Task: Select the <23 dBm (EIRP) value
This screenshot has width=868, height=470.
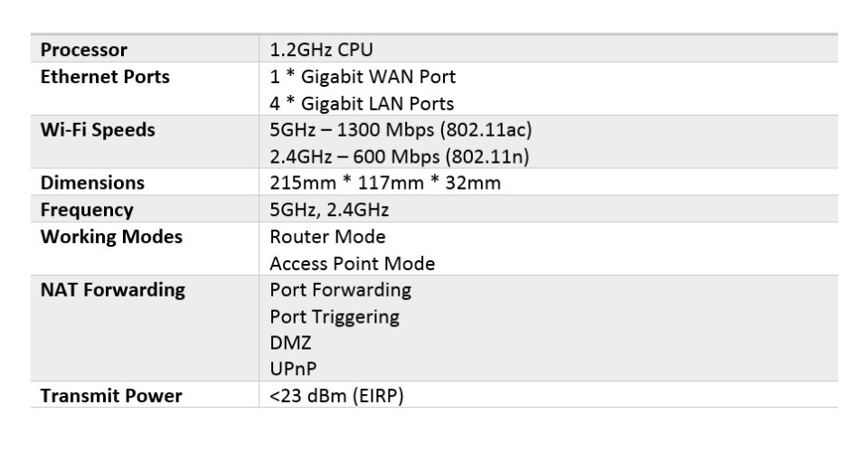Action: 336,396
